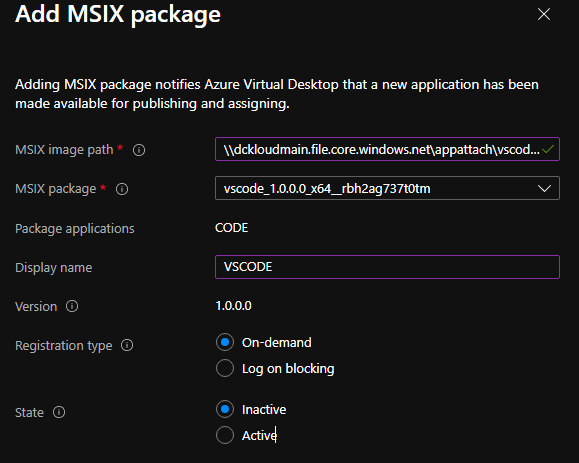The width and height of the screenshot is (579, 463).
Task: Select On-demand registration type
Action: tap(225, 342)
